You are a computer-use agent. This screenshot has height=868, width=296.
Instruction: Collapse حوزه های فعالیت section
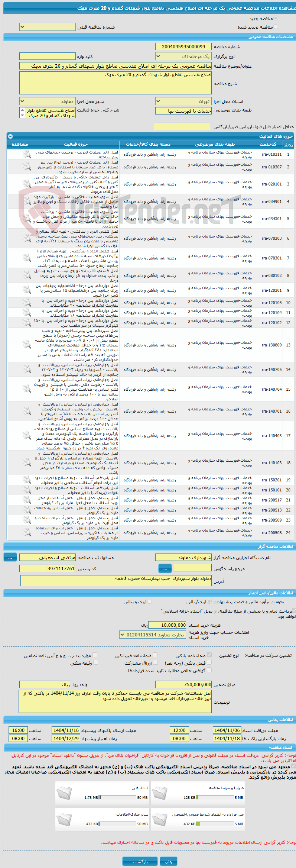click(10, 136)
